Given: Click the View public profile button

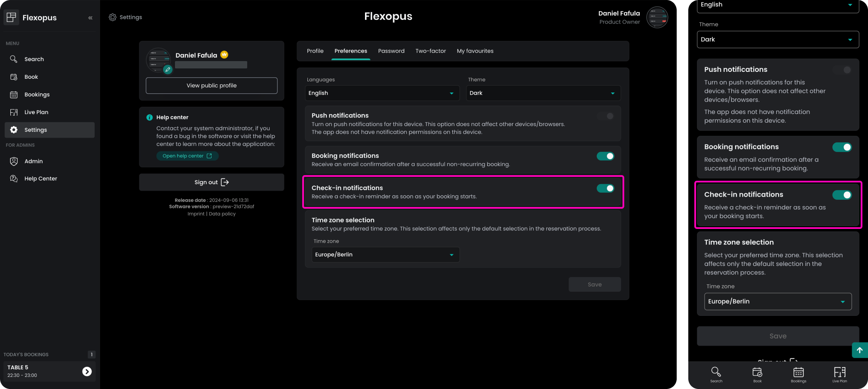Looking at the screenshot, I should [212, 86].
